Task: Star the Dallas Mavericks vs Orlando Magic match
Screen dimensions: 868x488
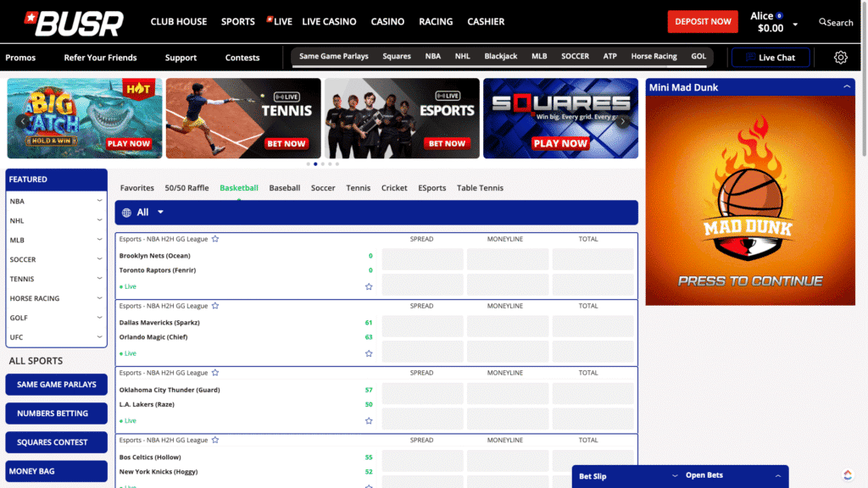Action: [369, 353]
